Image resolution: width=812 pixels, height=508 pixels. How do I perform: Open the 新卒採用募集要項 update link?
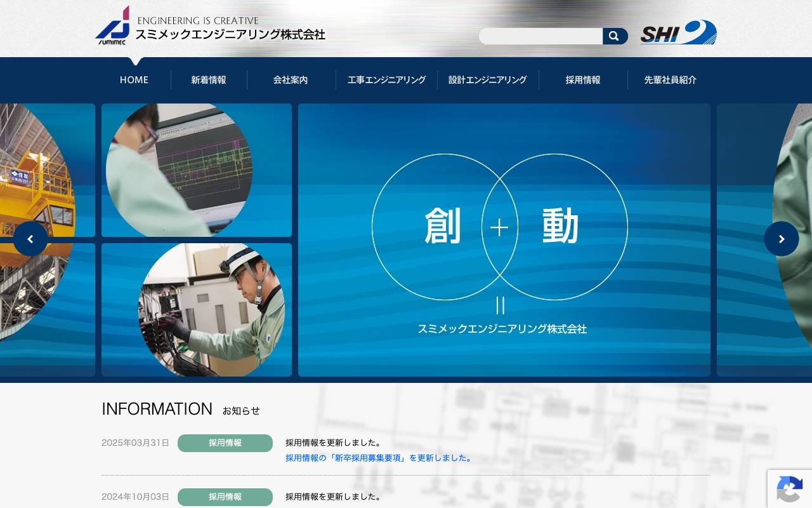pos(380,458)
